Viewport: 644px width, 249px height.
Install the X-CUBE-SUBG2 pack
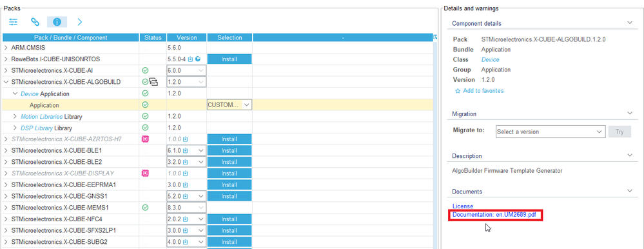click(x=229, y=242)
